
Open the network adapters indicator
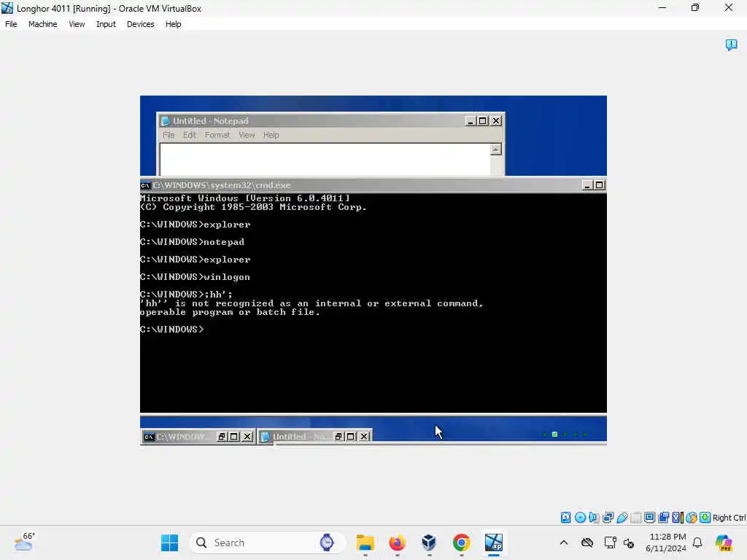pyautogui.click(x=608, y=517)
